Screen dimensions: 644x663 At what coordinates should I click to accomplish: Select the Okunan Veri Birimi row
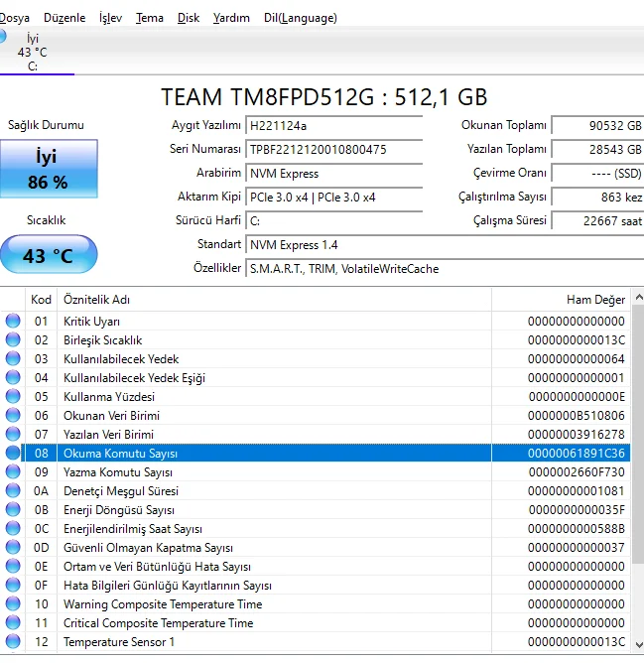315,416
